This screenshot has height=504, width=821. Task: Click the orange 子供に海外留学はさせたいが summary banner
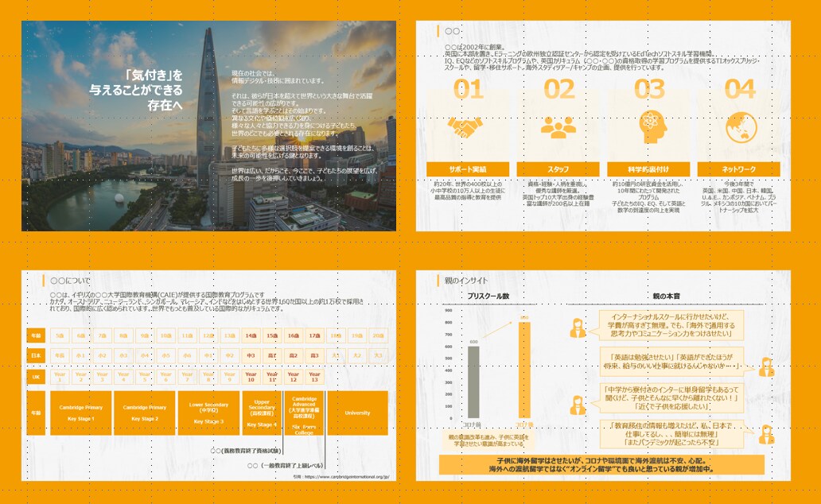(601, 465)
